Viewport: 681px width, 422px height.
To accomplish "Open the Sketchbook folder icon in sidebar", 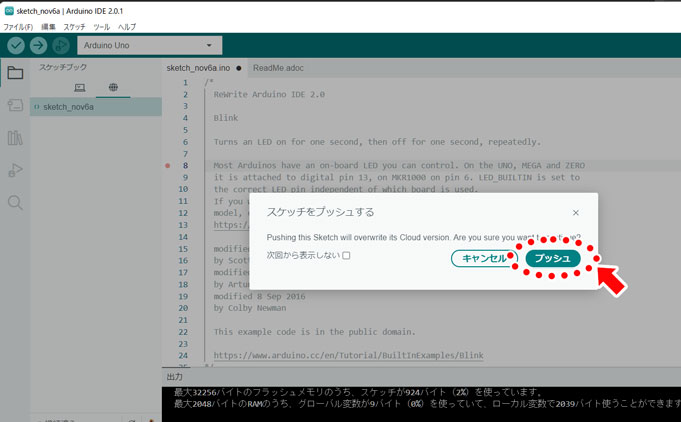I will (15, 73).
